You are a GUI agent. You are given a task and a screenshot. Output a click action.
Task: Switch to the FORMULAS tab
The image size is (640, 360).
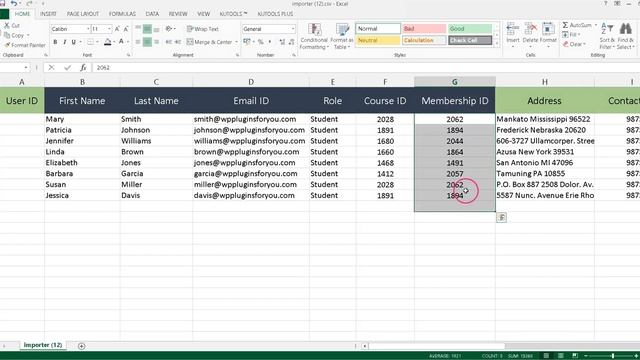(122, 14)
